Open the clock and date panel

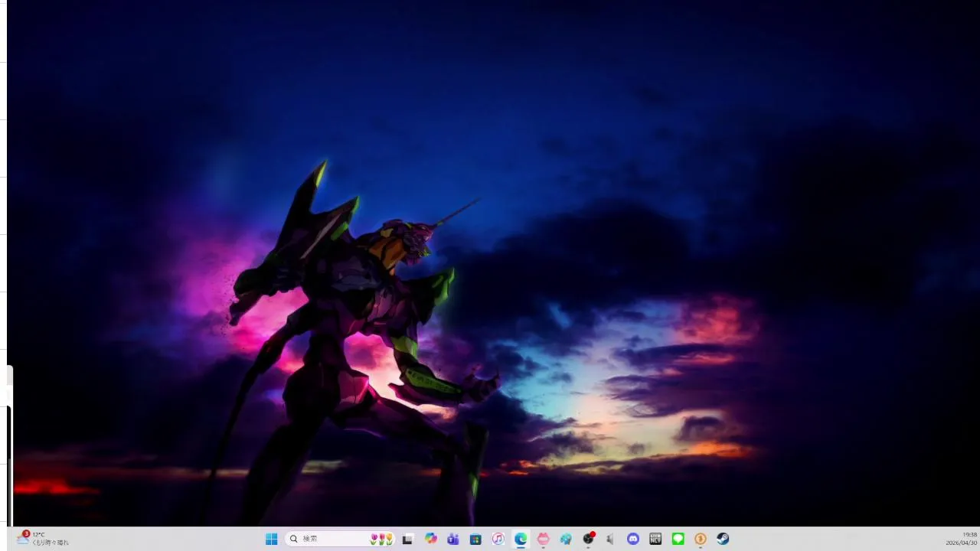point(961,539)
